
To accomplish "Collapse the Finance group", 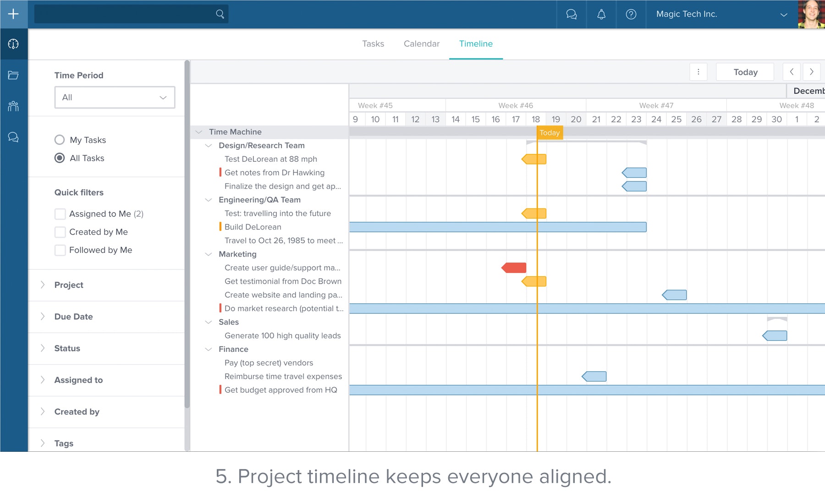I will 209,349.
